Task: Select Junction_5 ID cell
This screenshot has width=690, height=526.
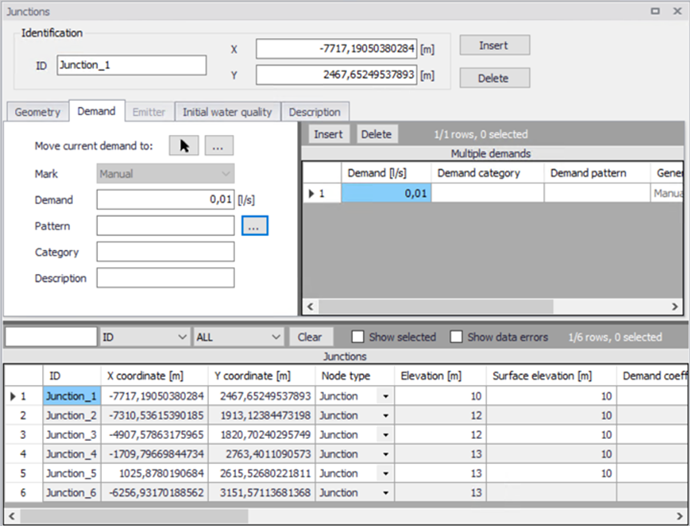Action: coord(72,474)
